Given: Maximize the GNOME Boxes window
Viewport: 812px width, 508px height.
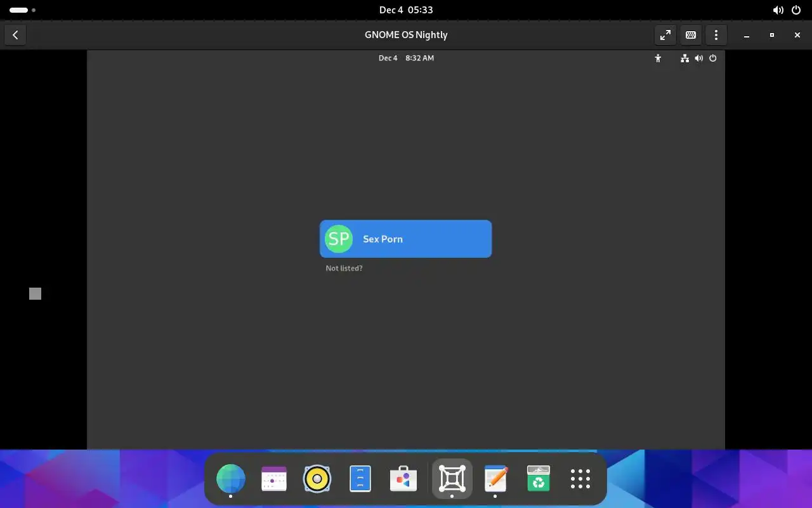Looking at the screenshot, I should (772, 35).
